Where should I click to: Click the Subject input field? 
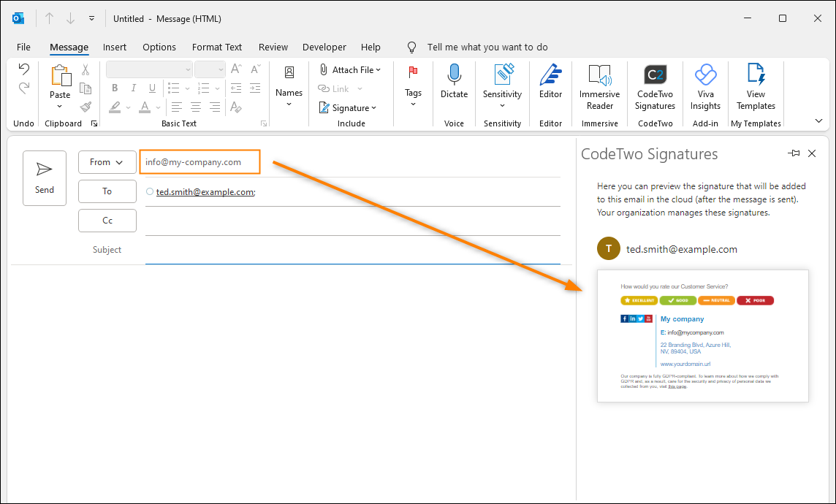(x=352, y=250)
